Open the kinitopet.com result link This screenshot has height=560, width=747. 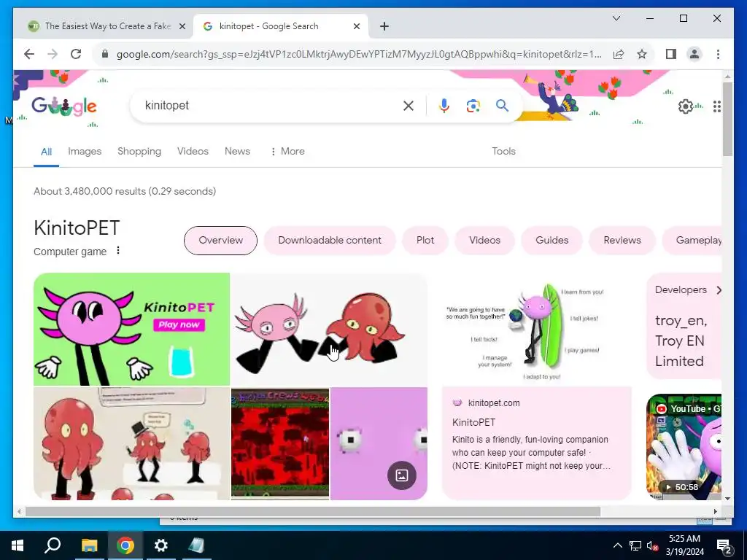pos(494,403)
